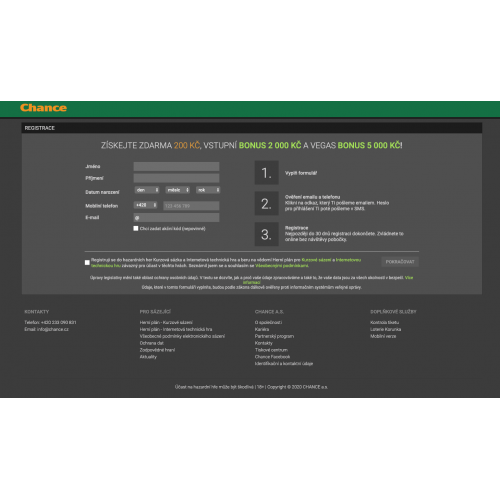Click the 'Email: info@chance.cz' contact text

coord(46,329)
